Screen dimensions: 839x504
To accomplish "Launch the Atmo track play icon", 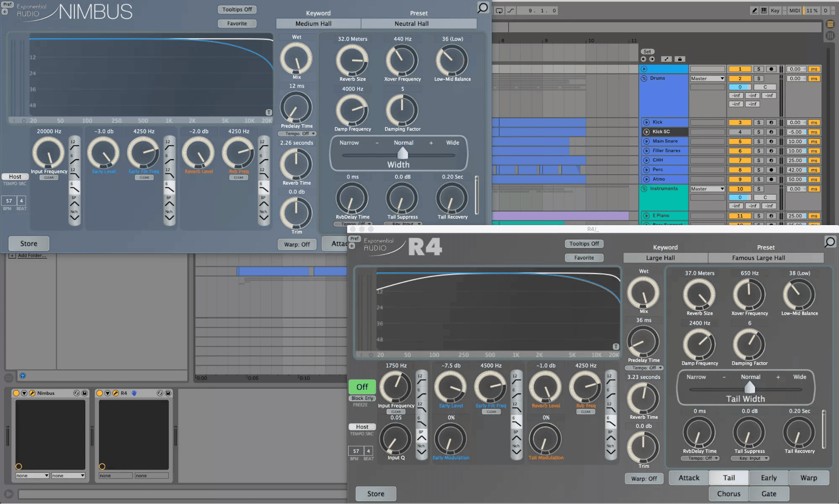I will pos(646,179).
